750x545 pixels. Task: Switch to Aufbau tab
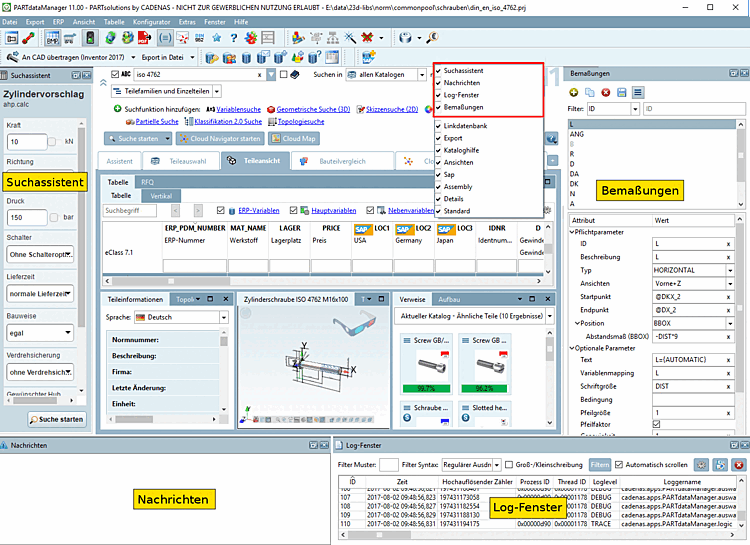[449, 299]
